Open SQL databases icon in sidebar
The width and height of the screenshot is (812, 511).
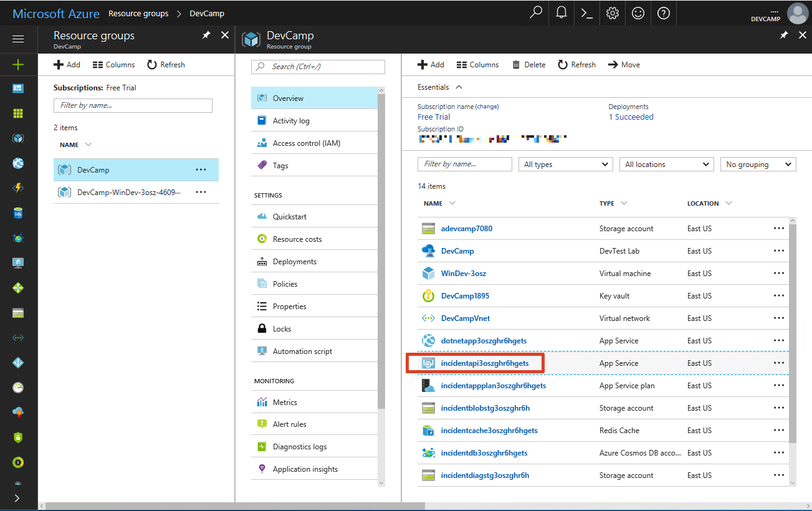(x=18, y=213)
